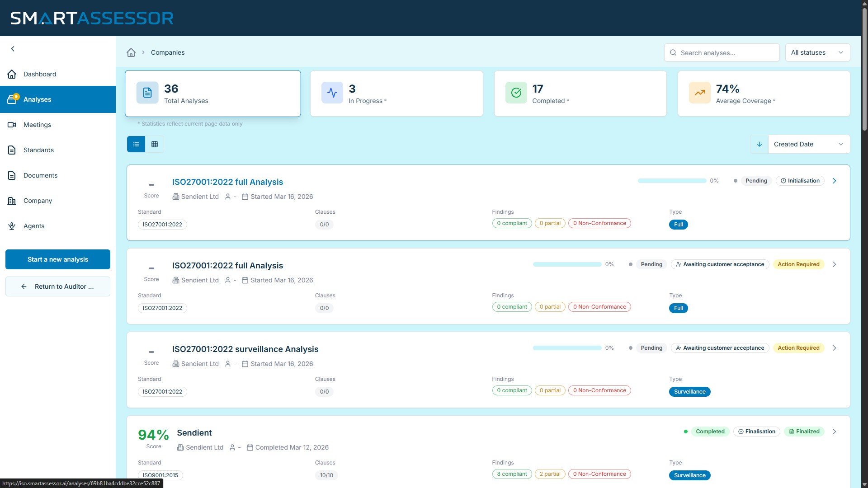Open the ISO27001:2022 full Analysis title link
The width and height of the screenshot is (868, 488).
(227, 182)
